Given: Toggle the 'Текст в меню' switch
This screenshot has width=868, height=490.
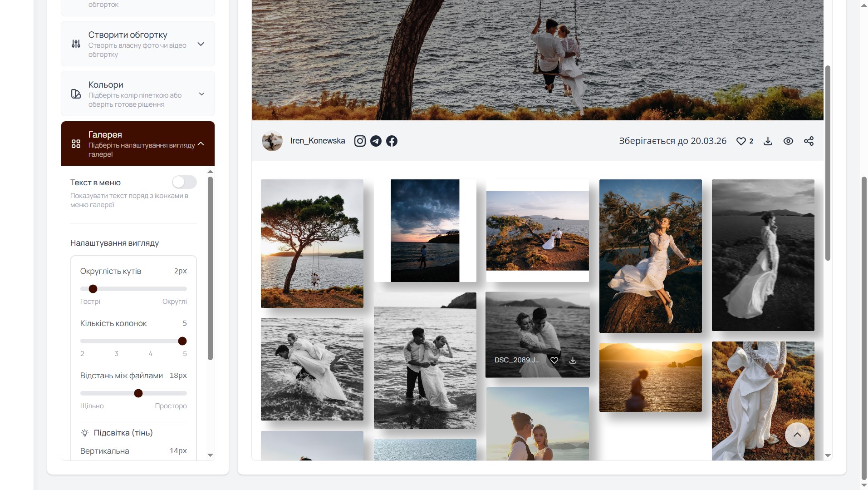Looking at the screenshot, I should [184, 182].
